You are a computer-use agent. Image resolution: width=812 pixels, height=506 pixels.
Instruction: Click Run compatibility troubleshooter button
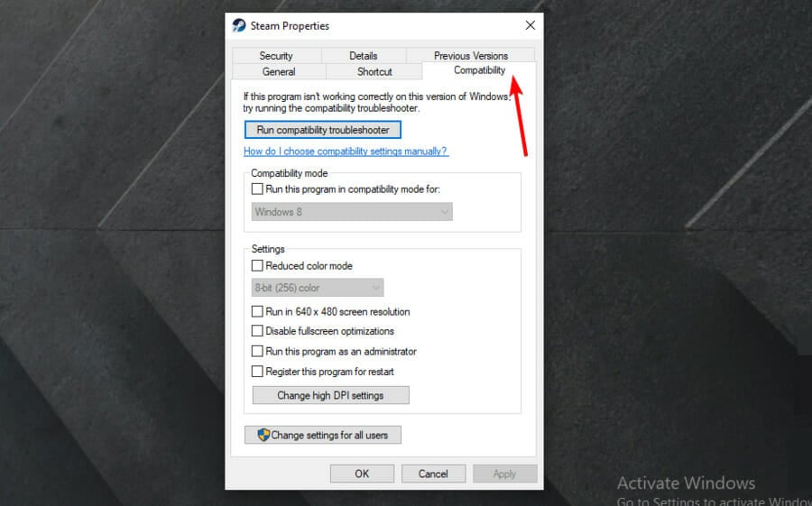click(323, 130)
